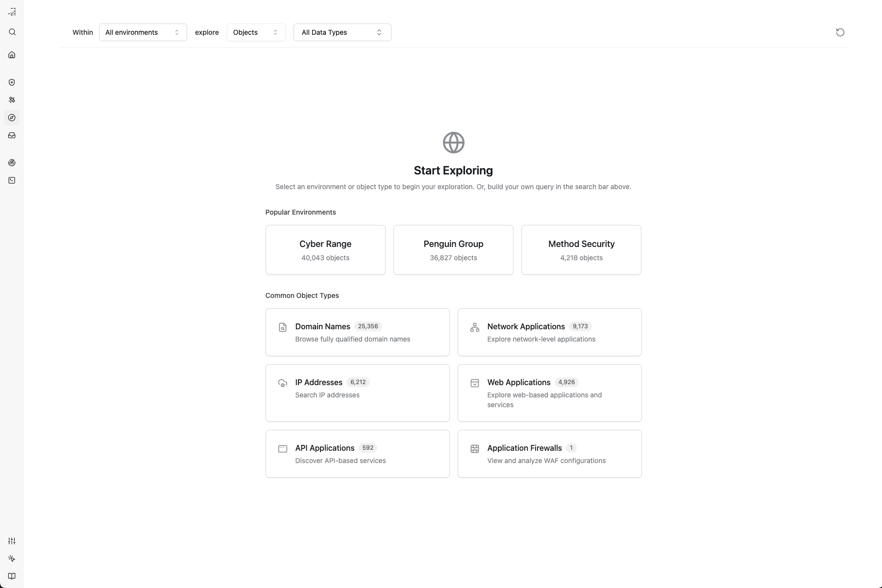Open the terminal console icon in sidebar
The height and width of the screenshot is (588, 882).
(12, 180)
